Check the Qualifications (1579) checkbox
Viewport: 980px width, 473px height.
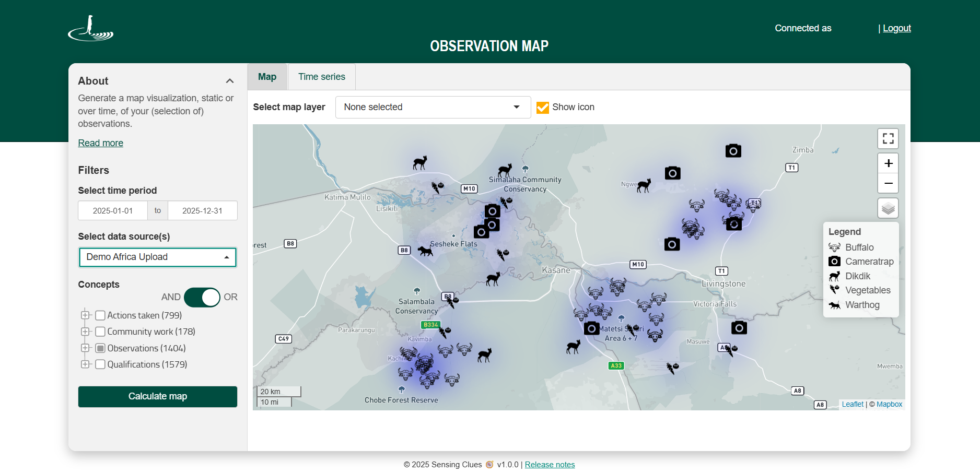pos(100,364)
